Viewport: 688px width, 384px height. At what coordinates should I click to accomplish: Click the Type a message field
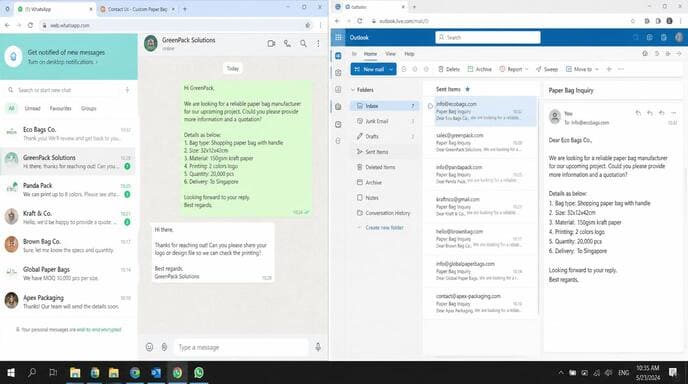(x=241, y=347)
